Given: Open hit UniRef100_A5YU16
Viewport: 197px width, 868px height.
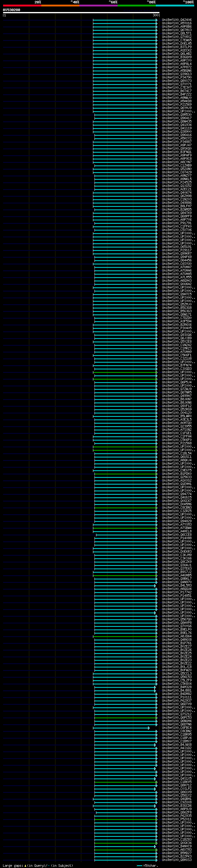Looking at the screenshot, I should pos(177,23).
